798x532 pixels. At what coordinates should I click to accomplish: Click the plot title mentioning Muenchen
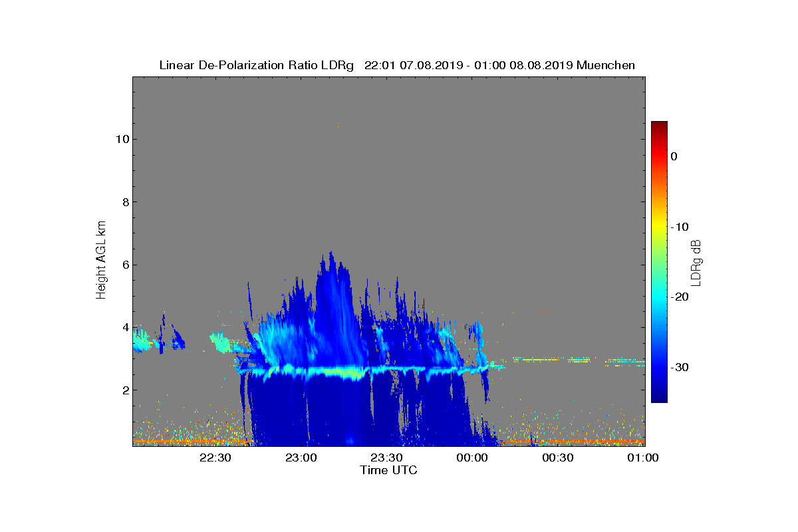point(397,65)
